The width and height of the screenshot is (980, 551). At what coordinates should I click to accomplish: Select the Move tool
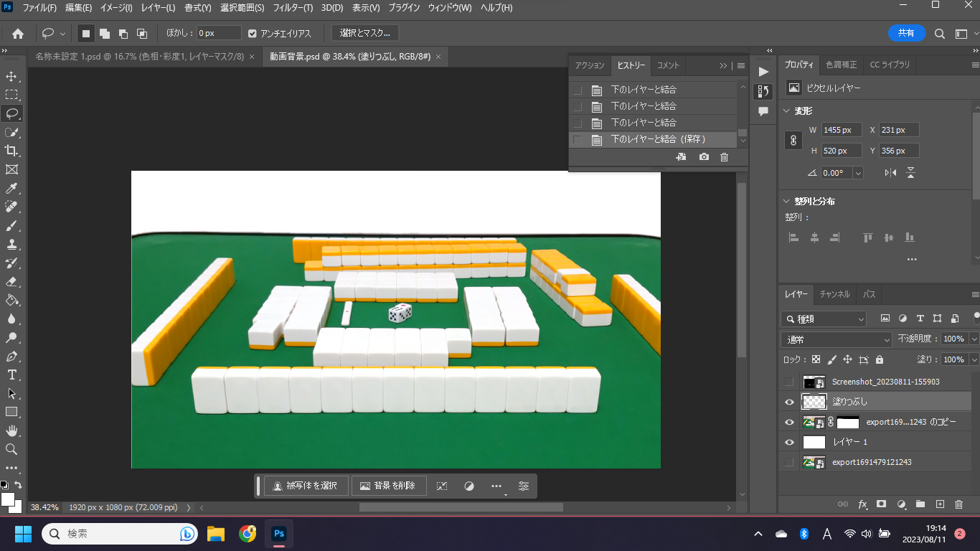11,76
